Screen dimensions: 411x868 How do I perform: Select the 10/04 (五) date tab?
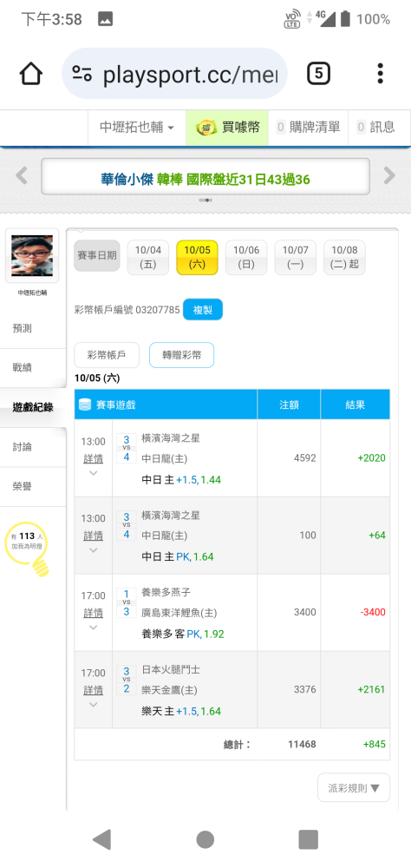tap(148, 258)
